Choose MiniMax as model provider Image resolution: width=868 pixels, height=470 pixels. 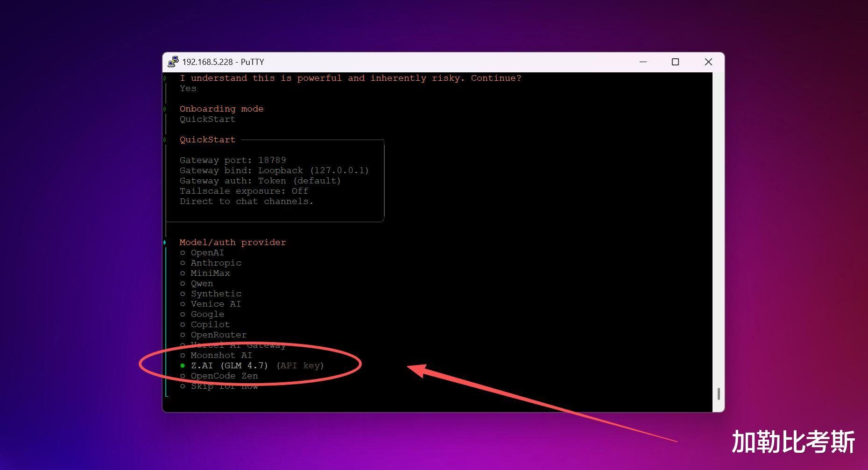205,273
